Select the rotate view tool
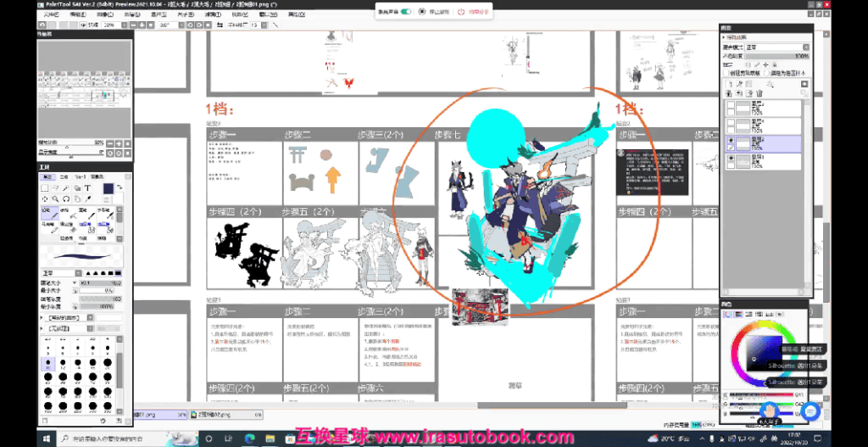The image size is (868, 447). click(x=66, y=198)
